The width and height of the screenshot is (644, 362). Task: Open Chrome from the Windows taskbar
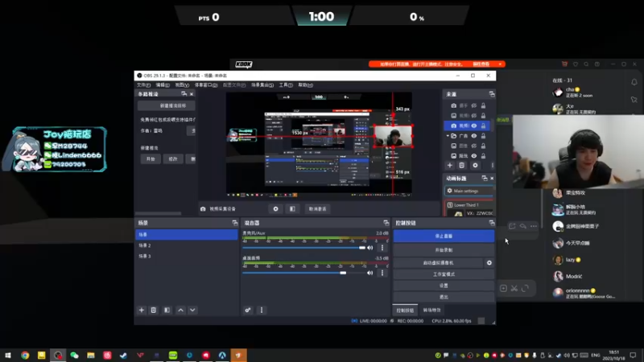pyautogui.click(x=25, y=356)
